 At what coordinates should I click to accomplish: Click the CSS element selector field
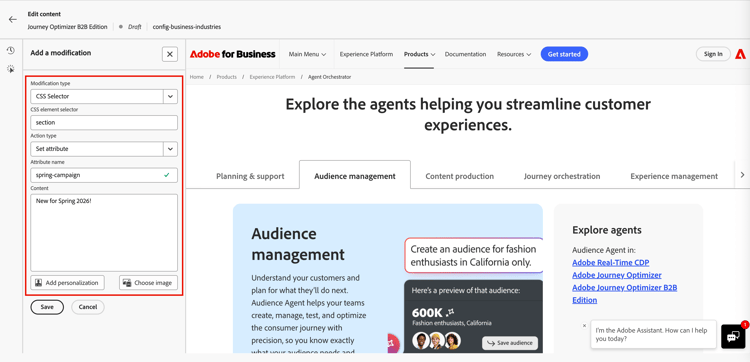pos(104,122)
